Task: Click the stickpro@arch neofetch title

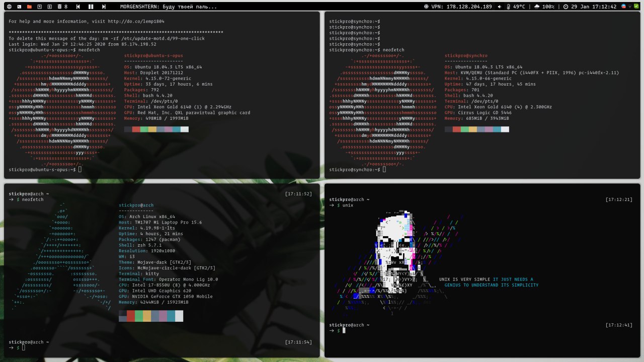Action: (x=136, y=205)
